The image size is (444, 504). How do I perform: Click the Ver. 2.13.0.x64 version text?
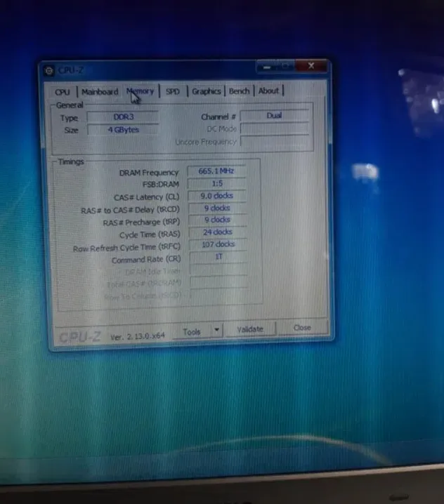tap(138, 336)
